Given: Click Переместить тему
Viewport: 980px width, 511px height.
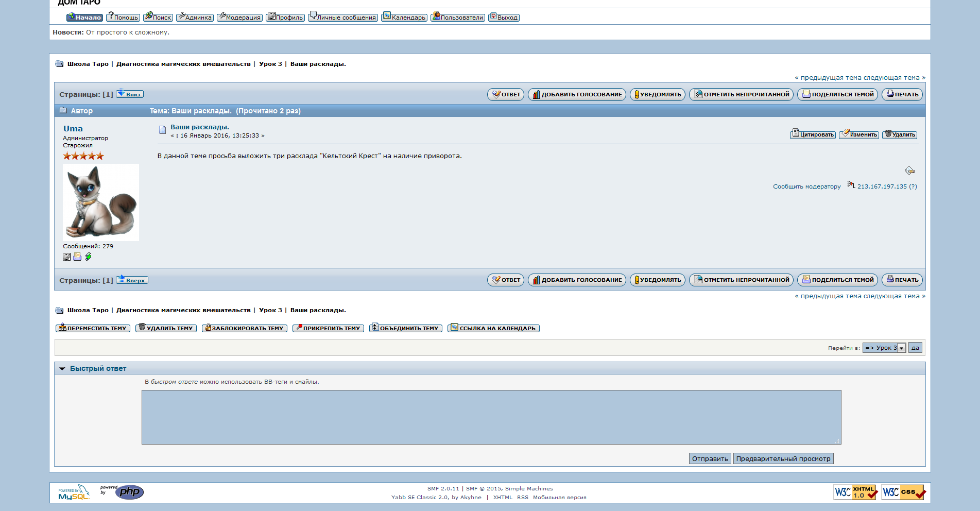Looking at the screenshot, I should point(93,328).
